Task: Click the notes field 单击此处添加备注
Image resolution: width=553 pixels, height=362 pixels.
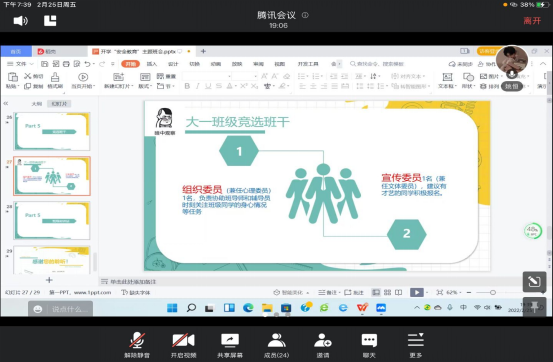Action: pos(133,282)
